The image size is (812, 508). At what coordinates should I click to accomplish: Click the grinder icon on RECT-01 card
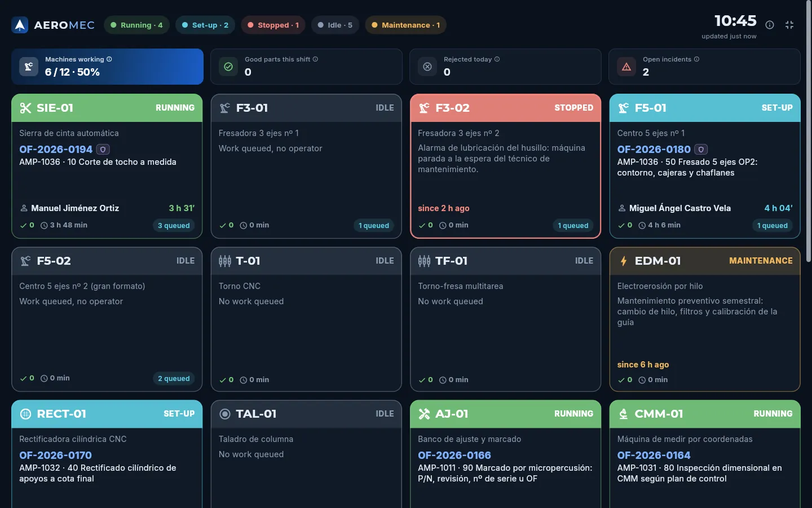(x=25, y=414)
